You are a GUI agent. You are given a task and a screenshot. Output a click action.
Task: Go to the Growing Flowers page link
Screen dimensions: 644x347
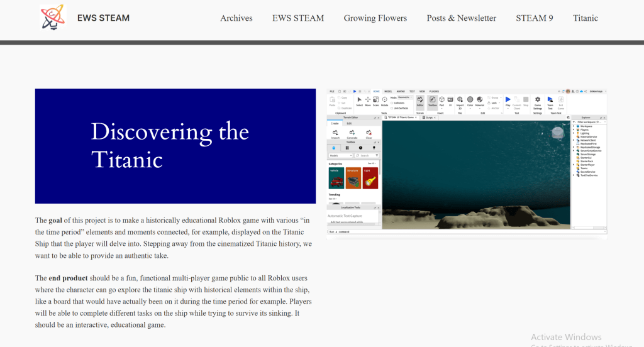tap(375, 18)
